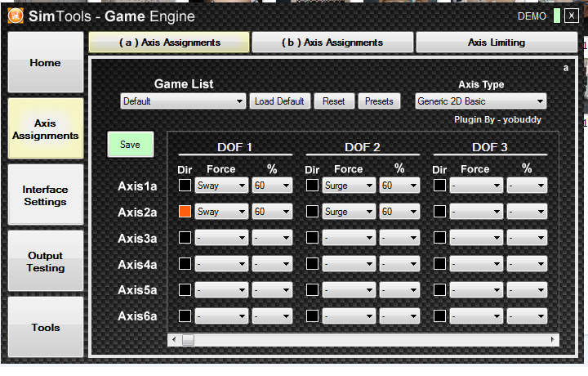Save the axis assignments
This screenshot has width=588, height=376.
(130, 145)
